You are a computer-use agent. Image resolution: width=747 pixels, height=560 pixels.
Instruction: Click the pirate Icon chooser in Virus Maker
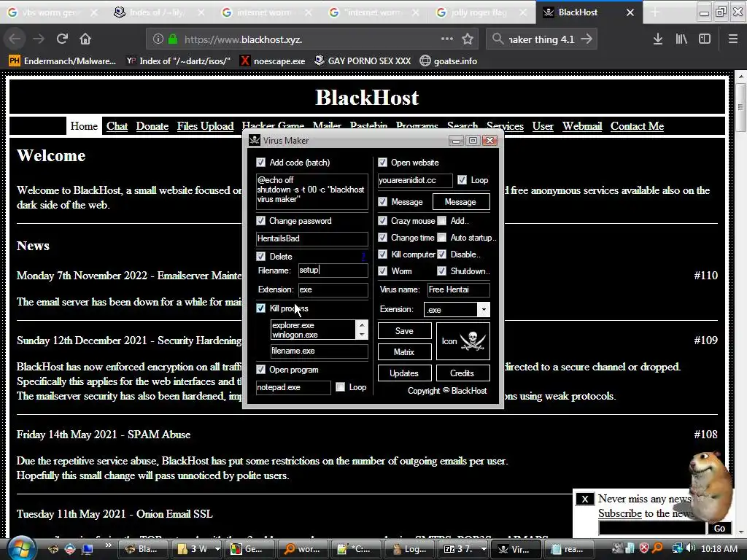(x=463, y=341)
